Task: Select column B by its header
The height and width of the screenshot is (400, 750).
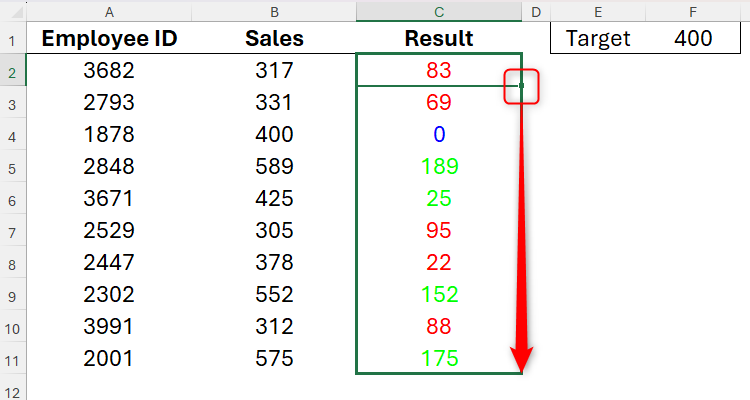Action: tap(273, 11)
